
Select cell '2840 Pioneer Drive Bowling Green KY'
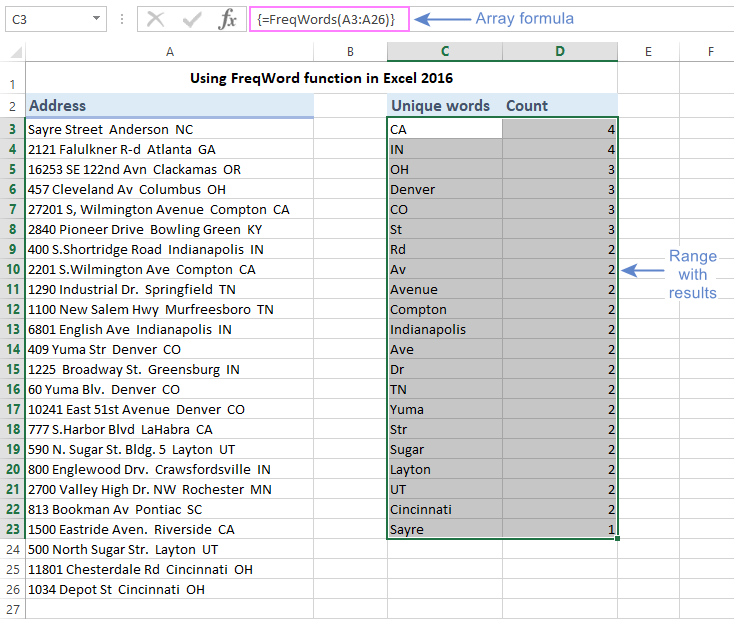click(169, 229)
